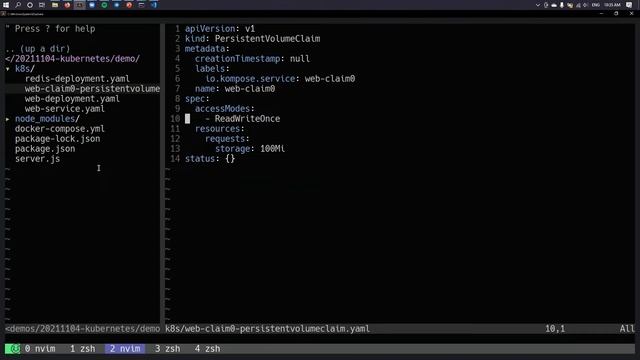Click the 'accessModes:' key
Screen dimensions: 640x360
pos(224,109)
